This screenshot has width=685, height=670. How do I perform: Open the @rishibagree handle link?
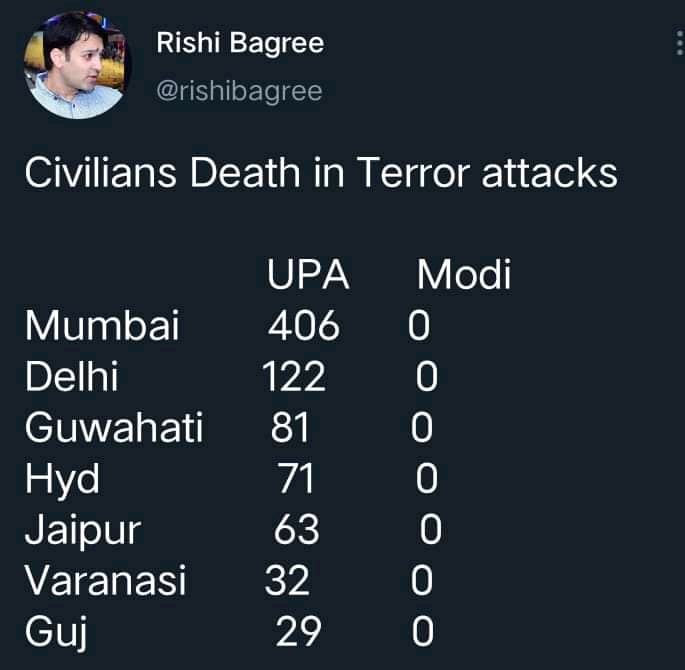[239, 91]
